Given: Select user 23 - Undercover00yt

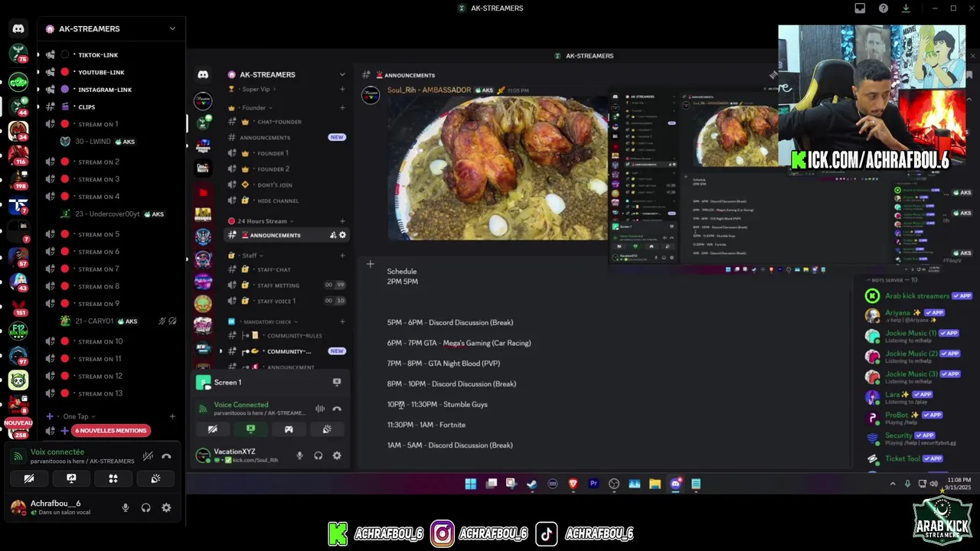Looking at the screenshot, I should tap(111, 214).
